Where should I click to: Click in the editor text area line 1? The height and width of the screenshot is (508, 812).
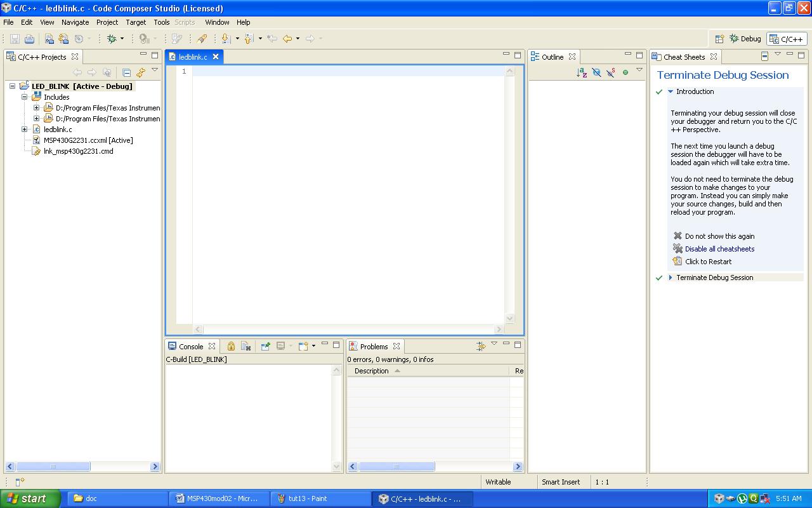pyautogui.click(x=349, y=71)
